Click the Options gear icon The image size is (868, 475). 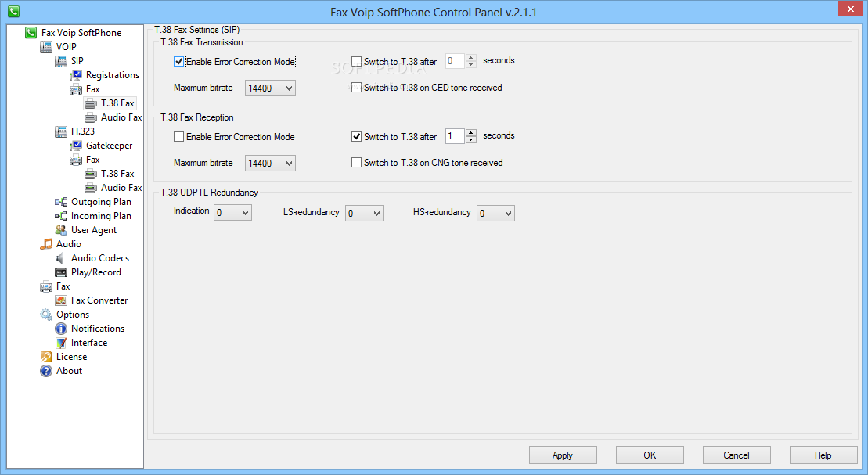click(46, 315)
